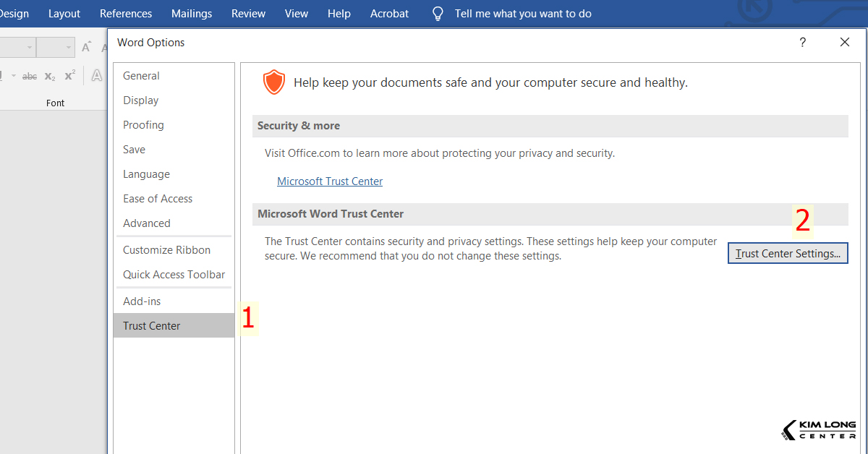Open the Quick Access Toolbar settings
Viewport: 868px width, 454px height.
tap(174, 274)
